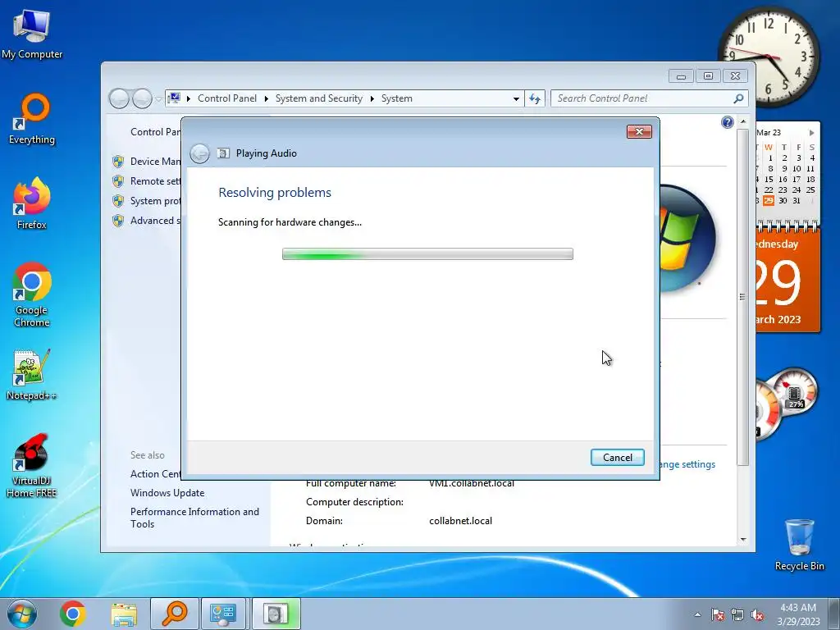Screen dimensions: 840x630
Task: Select day 15 in calendar gadget
Action: point(769,179)
